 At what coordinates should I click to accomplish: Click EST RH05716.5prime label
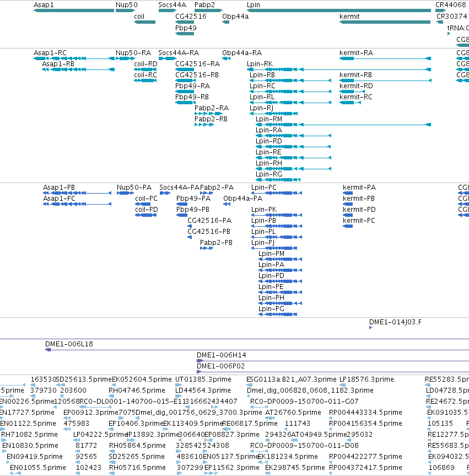(137, 468)
